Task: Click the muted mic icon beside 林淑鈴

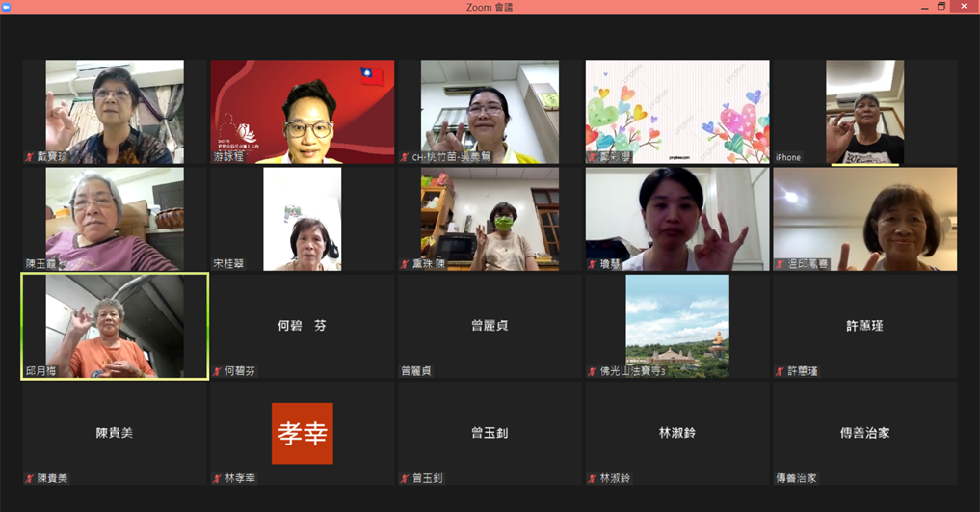Action: [592, 478]
